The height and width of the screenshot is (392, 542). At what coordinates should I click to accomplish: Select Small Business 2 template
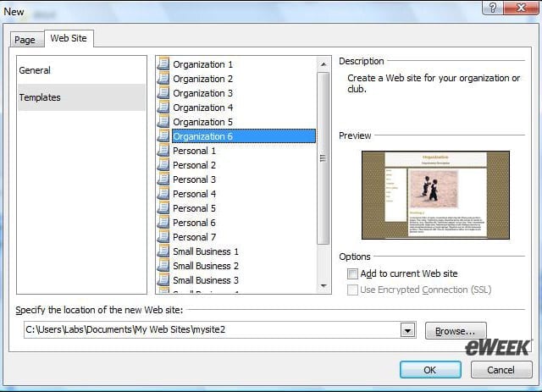(206, 266)
